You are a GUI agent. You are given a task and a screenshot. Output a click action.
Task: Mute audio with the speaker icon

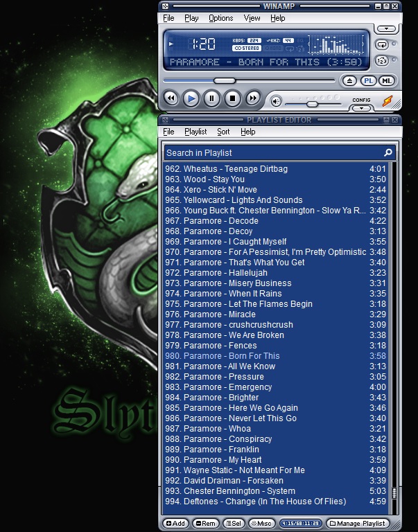click(x=276, y=101)
